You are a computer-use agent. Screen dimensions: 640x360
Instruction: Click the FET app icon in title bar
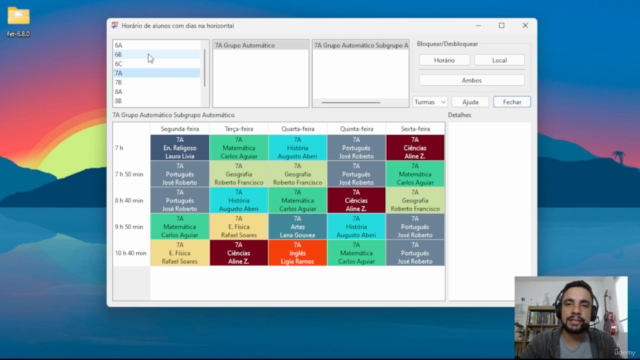point(115,25)
